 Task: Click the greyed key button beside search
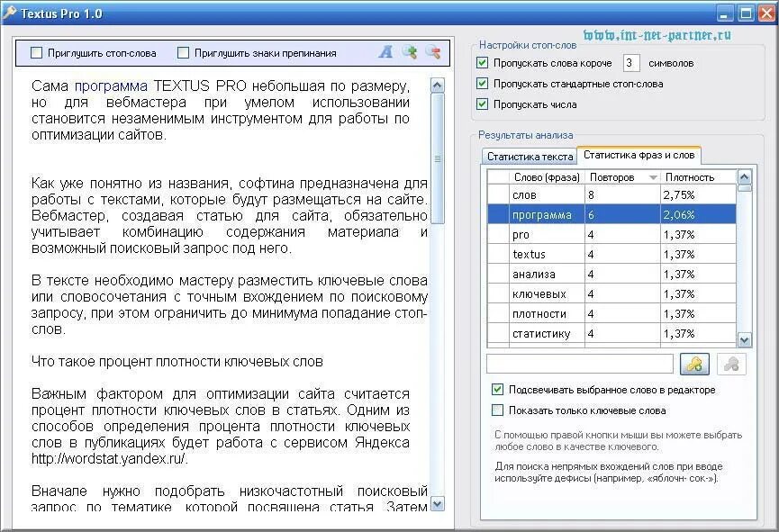[x=731, y=364]
